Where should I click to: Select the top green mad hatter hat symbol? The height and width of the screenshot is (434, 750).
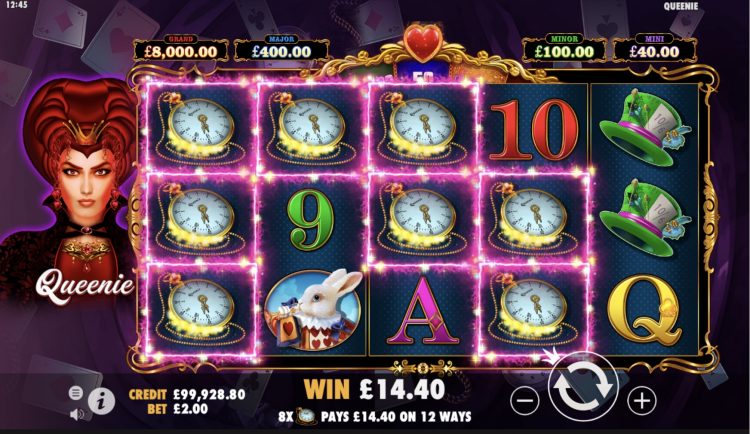click(x=645, y=128)
